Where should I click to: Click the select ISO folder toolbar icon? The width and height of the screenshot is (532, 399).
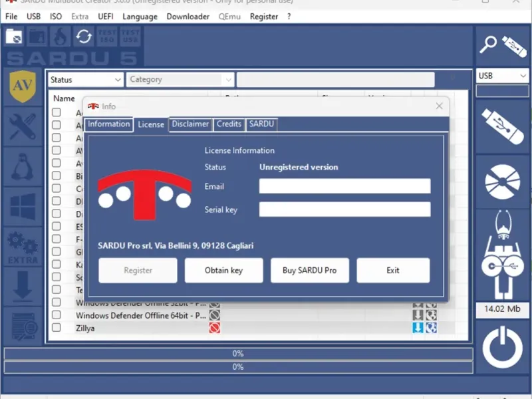point(14,37)
